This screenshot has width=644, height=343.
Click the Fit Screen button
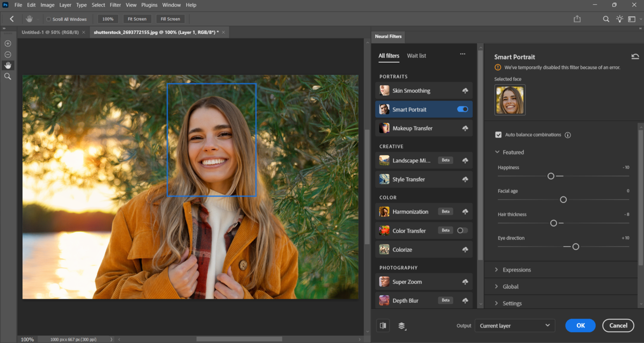click(x=136, y=19)
